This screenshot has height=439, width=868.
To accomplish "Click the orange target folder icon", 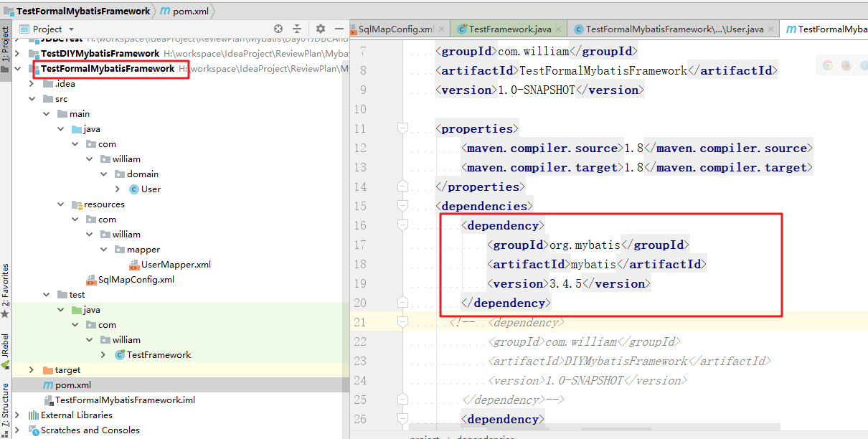I will click(x=48, y=370).
